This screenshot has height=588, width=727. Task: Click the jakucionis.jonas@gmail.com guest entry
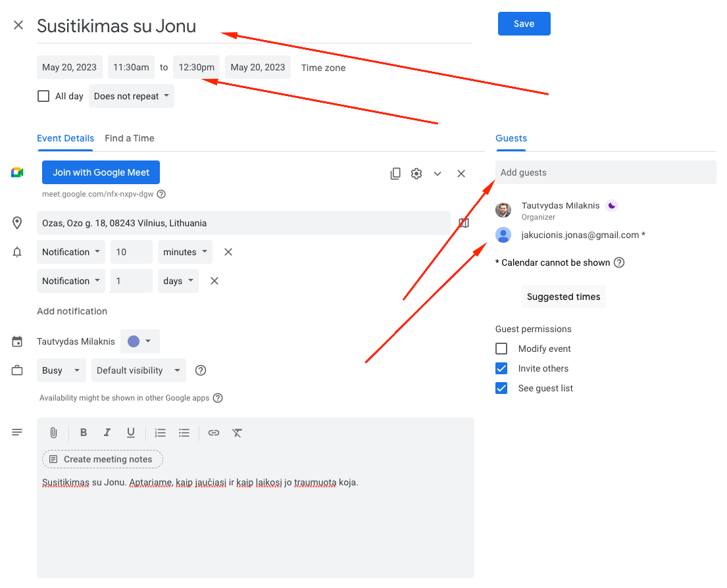[x=584, y=235]
